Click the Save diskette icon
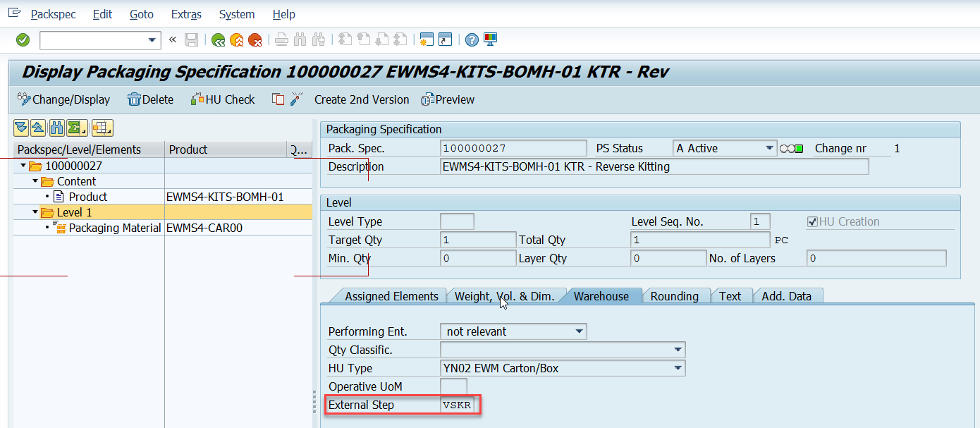The image size is (980, 428). pos(191,40)
